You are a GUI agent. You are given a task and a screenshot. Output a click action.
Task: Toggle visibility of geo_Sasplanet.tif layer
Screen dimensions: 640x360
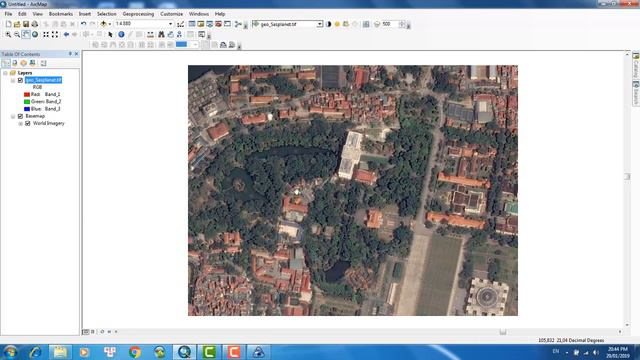coord(20,80)
